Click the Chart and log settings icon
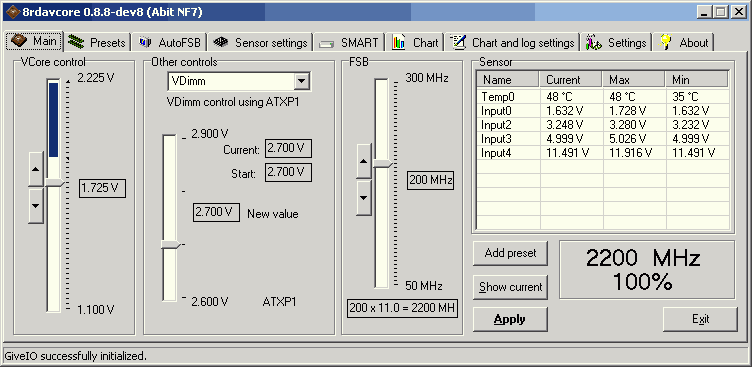The width and height of the screenshot is (752, 367). pyautogui.click(x=458, y=42)
